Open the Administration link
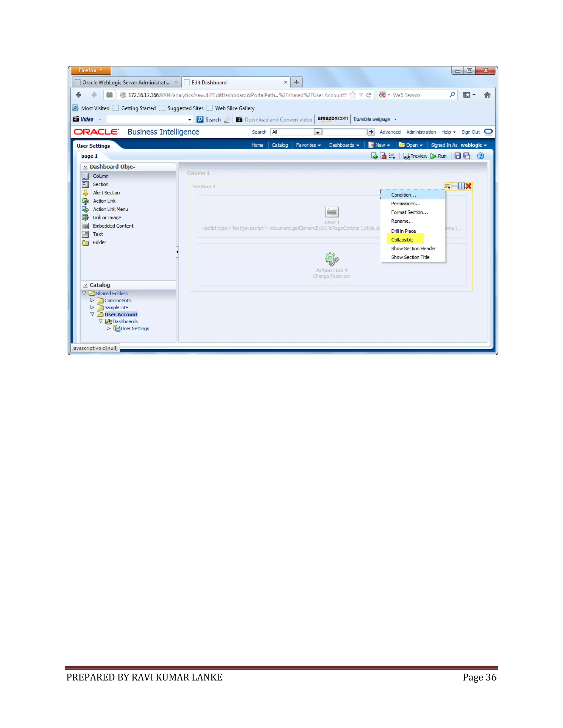The image size is (563, 728). click(x=421, y=132)
